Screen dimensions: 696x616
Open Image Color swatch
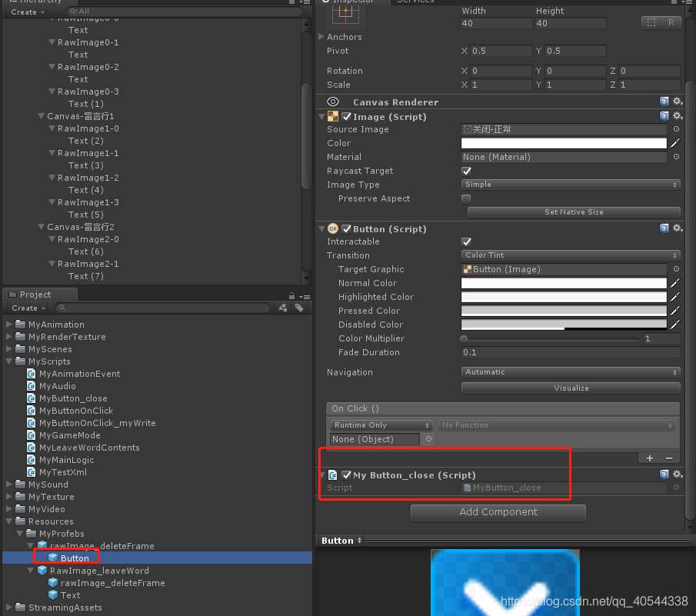pyautogui.click(x=564, y=143)
